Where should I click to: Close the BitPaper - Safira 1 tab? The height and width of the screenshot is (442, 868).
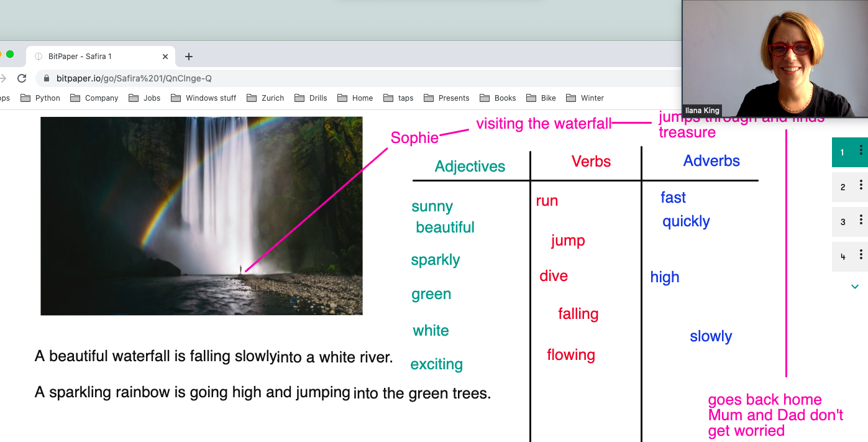[165, 57]
